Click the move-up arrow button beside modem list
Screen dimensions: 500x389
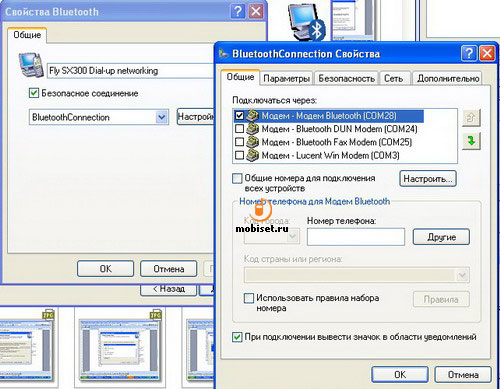[471, 118]
